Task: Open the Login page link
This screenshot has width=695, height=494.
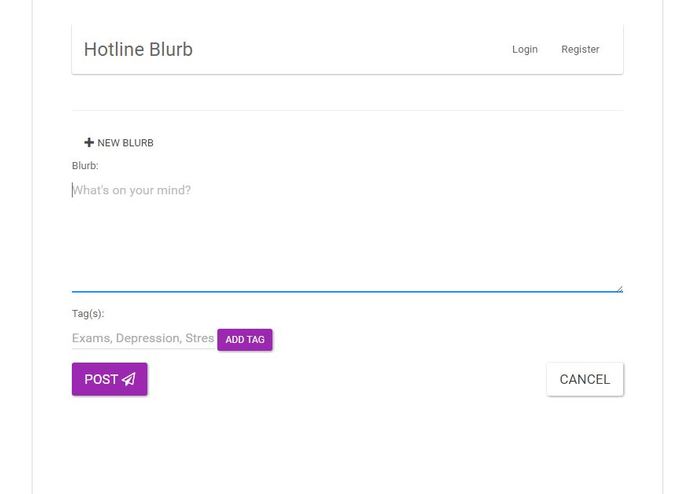Action: coord(525,49)
